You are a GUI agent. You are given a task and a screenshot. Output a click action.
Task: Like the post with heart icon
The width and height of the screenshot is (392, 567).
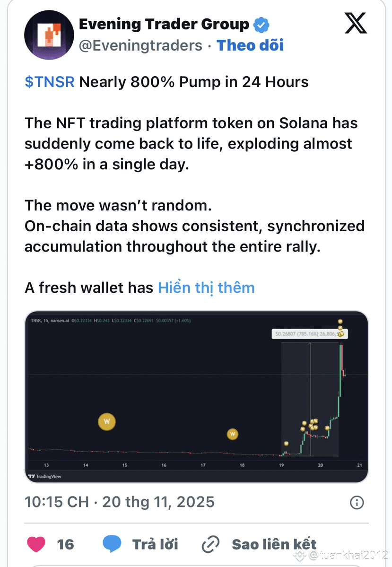36,544
